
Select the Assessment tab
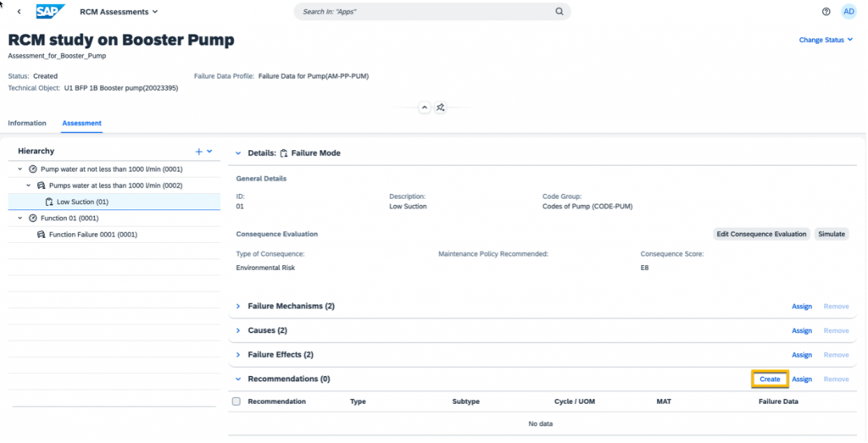82,124
